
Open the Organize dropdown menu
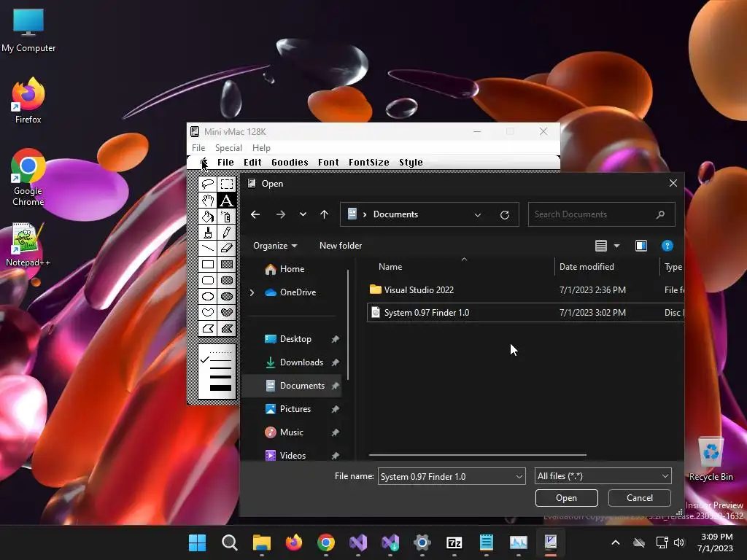[x=275, y=246]
